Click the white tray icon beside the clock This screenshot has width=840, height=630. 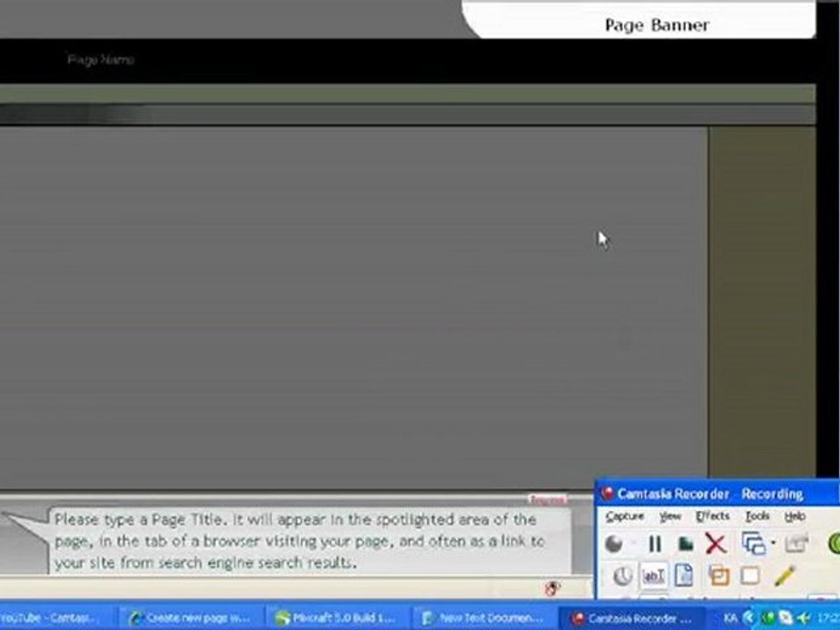(786, 618)
